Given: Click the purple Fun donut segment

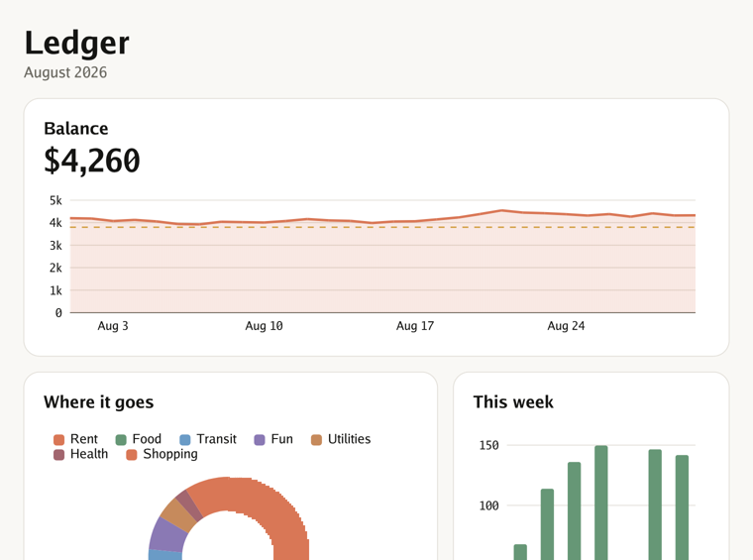Looking at the screenshot, I should (167, 534).
